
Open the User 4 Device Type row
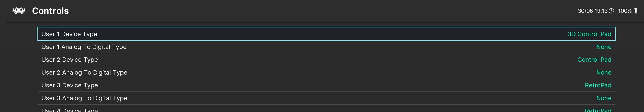click(x=326, y=109)
